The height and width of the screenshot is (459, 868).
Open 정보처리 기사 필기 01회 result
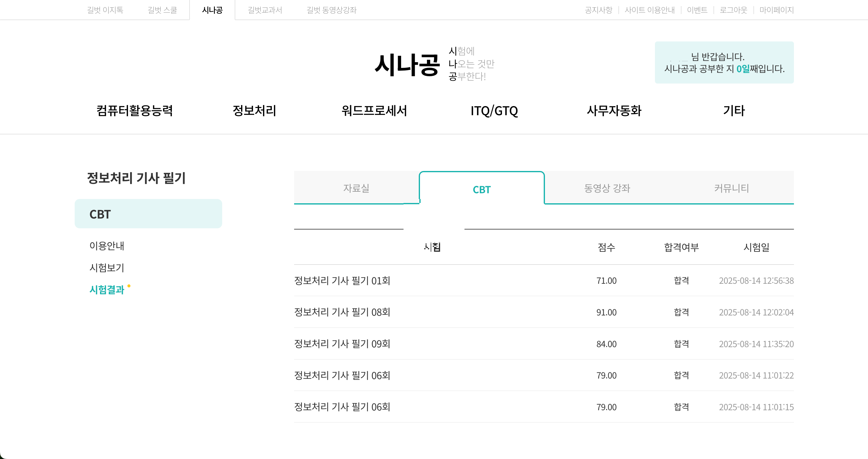pyautogui.click(x=342, y=280)
